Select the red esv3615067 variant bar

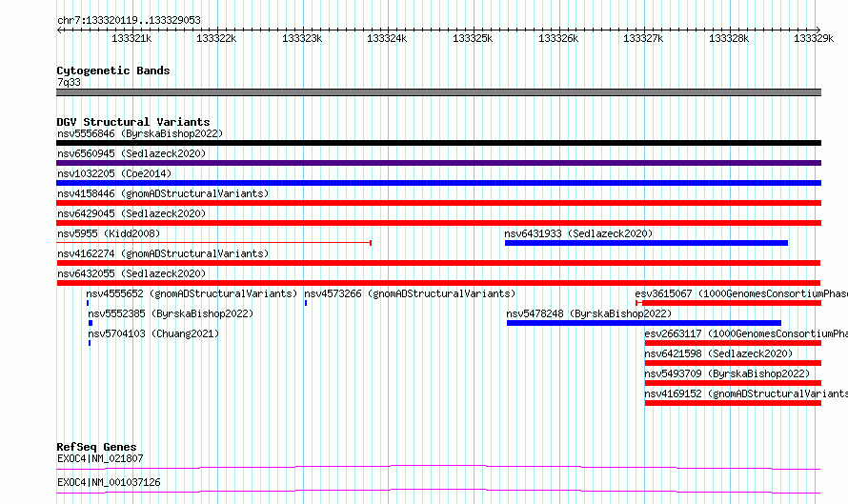[x=729, y=303]
